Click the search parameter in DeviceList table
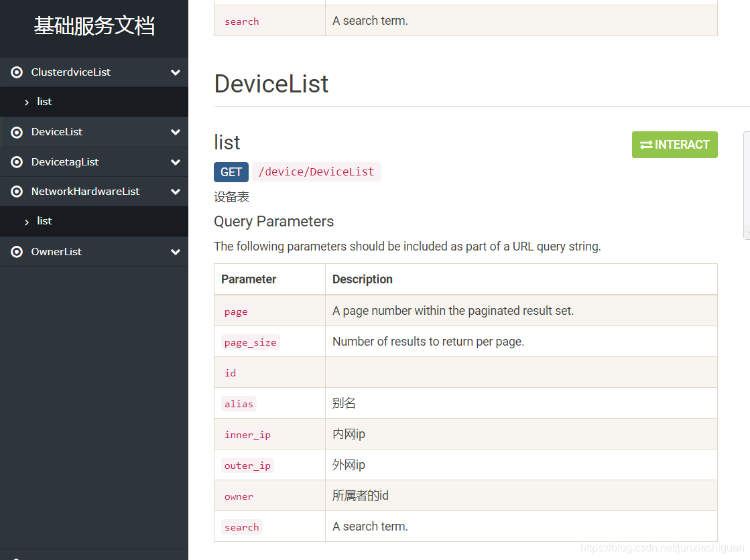 click(241, 527)
